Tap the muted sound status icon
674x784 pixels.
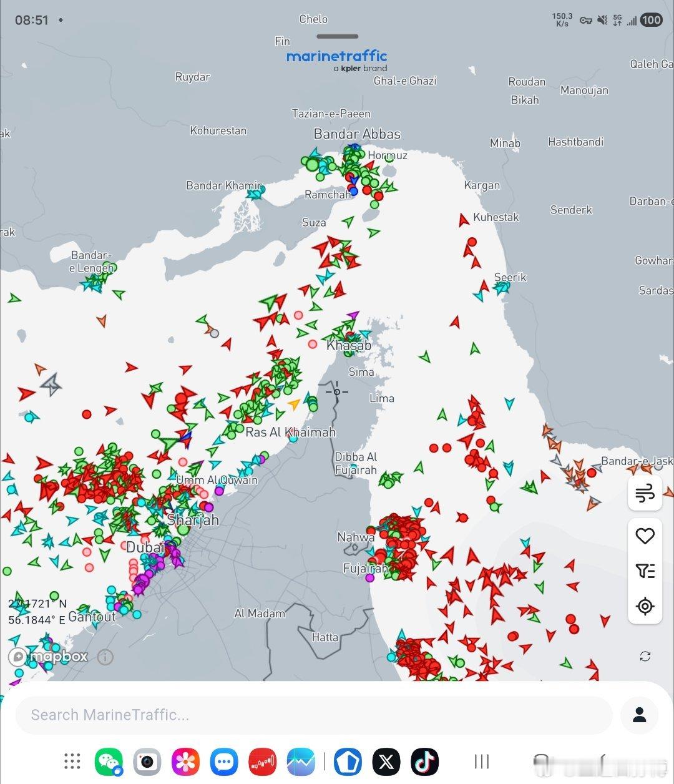coord(602,20)
